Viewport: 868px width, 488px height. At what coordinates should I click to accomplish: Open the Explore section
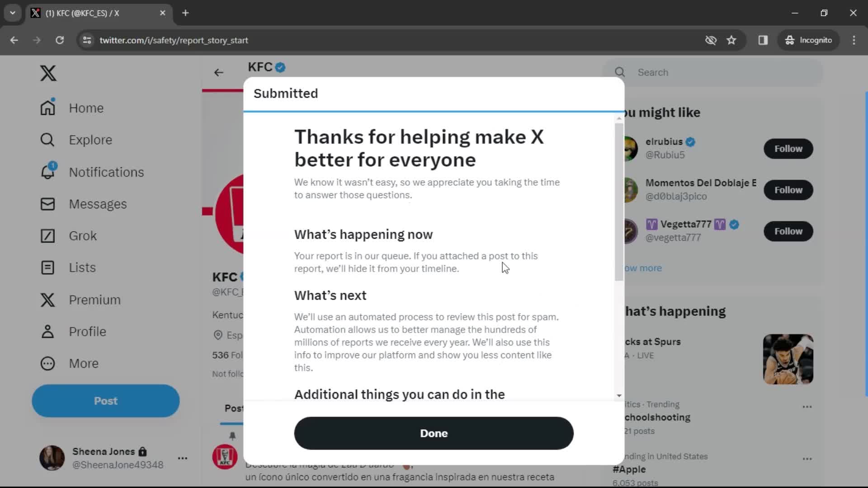[x=90, y=140]
